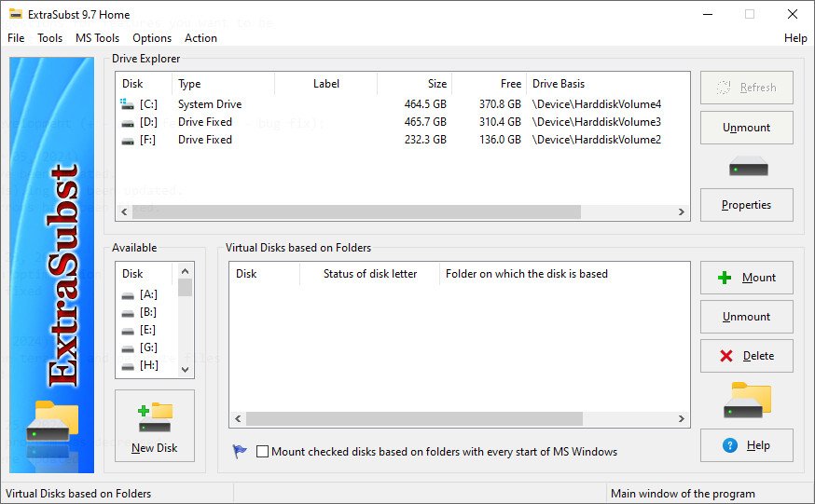Click the '465.7 GB' size value
Viewport: 815px width, 504px height.
click(425, 121)
